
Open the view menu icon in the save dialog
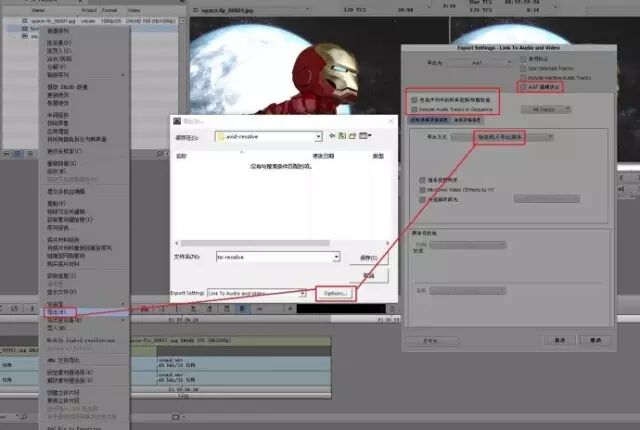[x=364, y=136]
